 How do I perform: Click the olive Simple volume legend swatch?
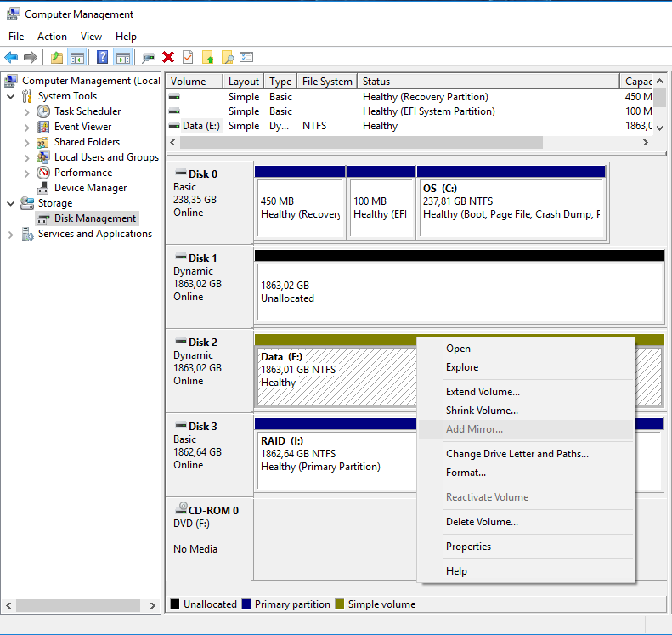coord(340,604)
